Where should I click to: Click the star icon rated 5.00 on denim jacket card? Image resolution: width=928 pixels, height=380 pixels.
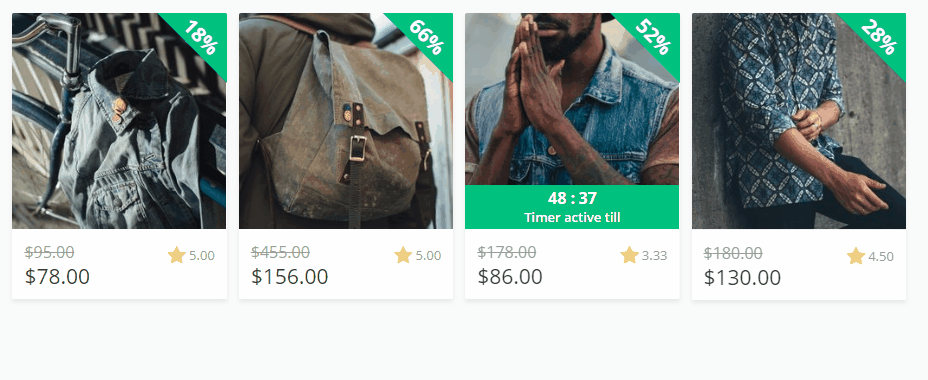[176, 256]
